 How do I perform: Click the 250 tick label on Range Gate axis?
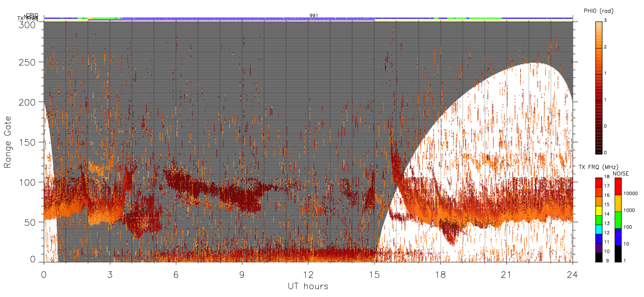tap(28, 62)
